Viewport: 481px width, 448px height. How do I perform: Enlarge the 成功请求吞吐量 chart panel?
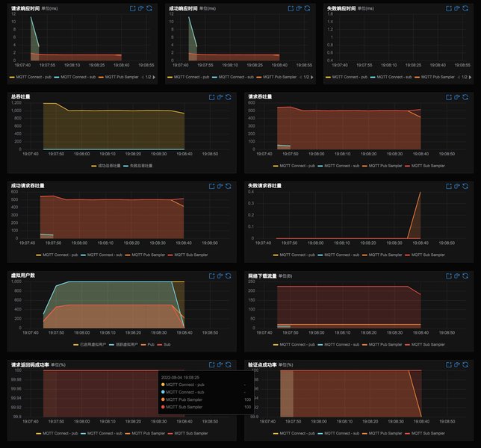tap(211, 186)
